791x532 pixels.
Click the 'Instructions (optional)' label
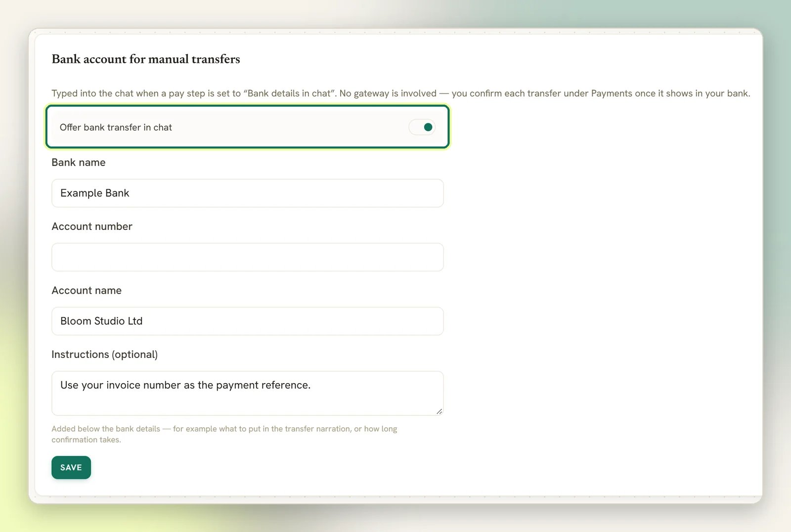click(x=104, y=355)
